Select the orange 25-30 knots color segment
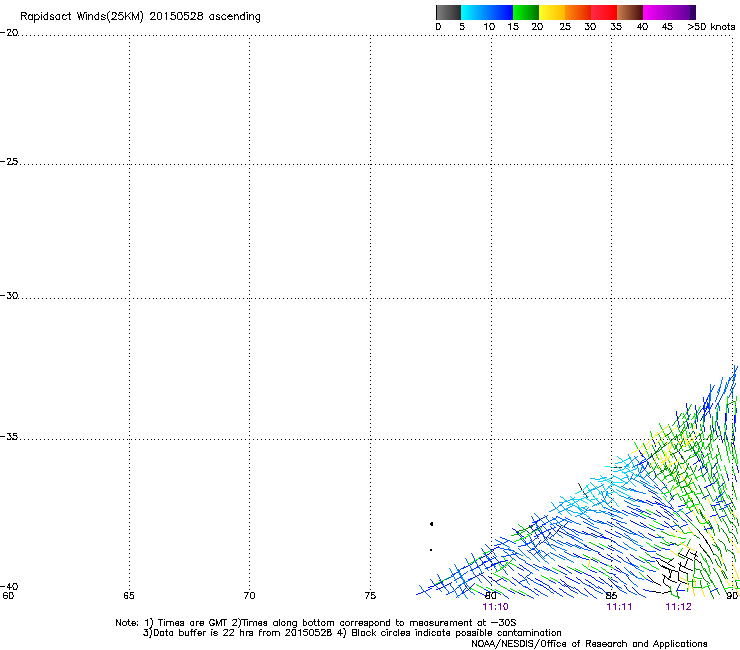Screen dimensions: 740x650 (578, 12)
